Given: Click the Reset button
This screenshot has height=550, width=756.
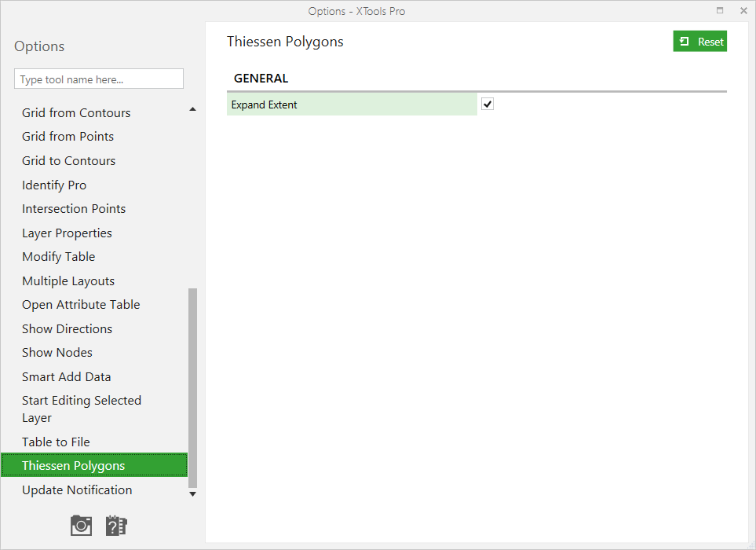Looking at the screenshot, I should coord(699,42).
